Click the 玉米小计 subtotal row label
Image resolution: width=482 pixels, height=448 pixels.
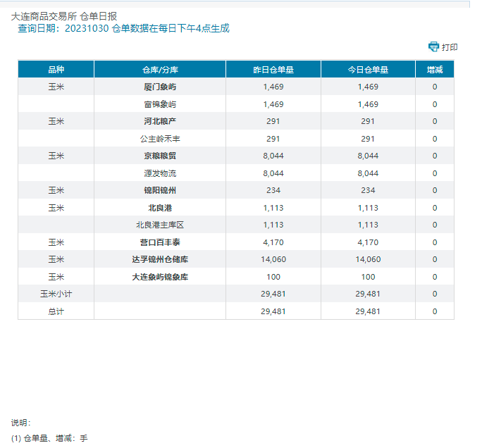click(x=56, y=294)
